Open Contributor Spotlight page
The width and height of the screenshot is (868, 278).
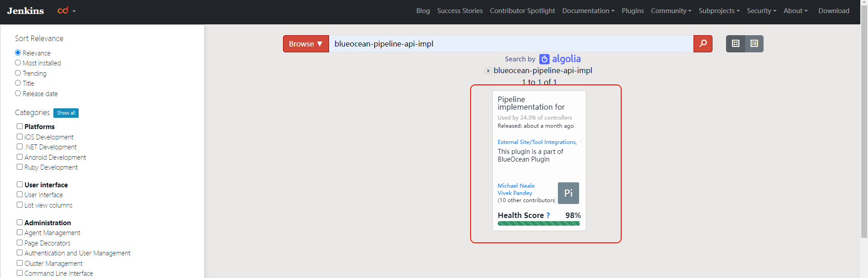pyautogui.click(x=522, y=11)
